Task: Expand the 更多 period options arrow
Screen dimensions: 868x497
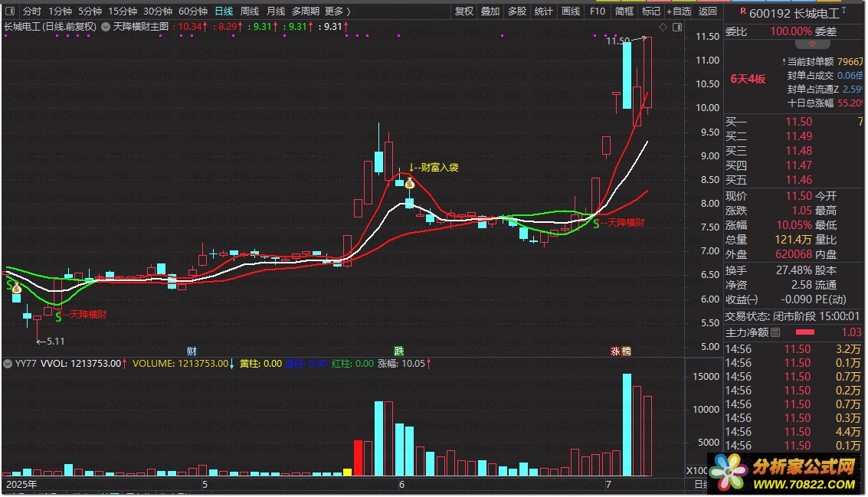Action: (x=349, y=11)
